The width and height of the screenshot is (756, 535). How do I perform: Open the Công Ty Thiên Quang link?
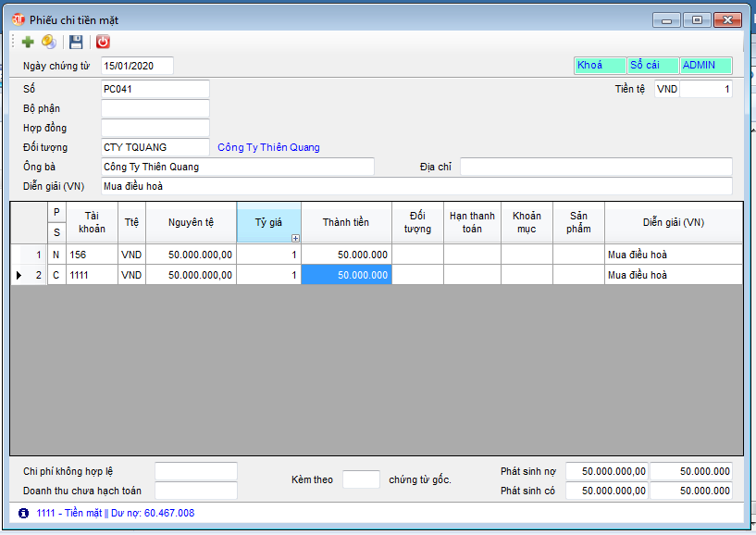click(268, 147)
